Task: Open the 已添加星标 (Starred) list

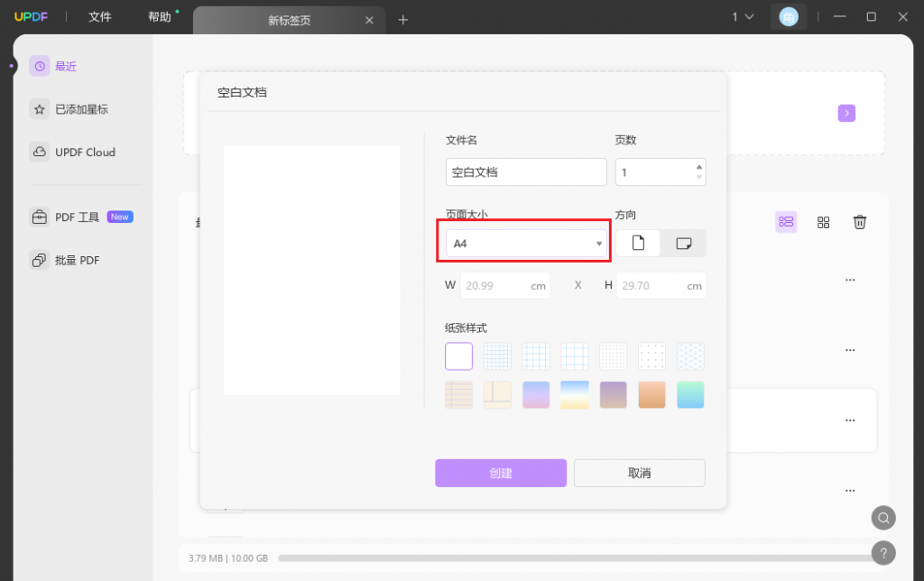Action: 80,109
